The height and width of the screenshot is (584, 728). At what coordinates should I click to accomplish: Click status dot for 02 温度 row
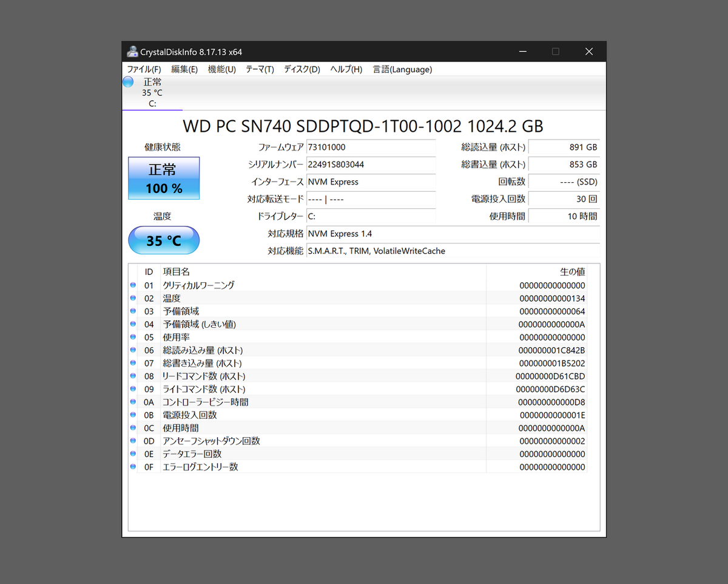pyautogui.click(x=133, y=298)
